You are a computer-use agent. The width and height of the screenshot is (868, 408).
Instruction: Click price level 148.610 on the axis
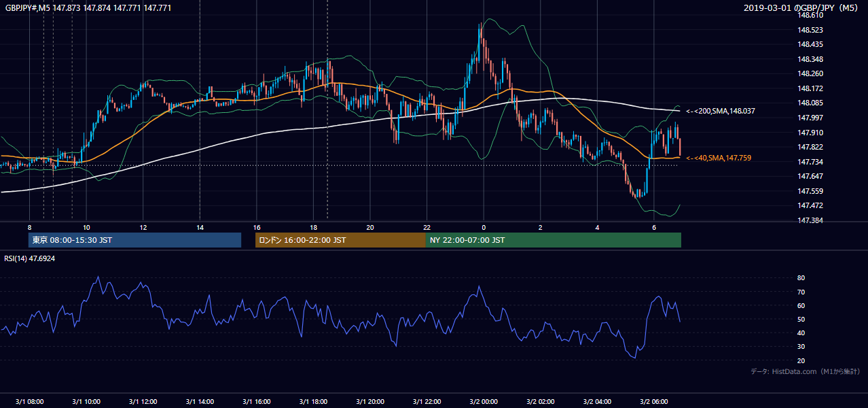point(810,15)
